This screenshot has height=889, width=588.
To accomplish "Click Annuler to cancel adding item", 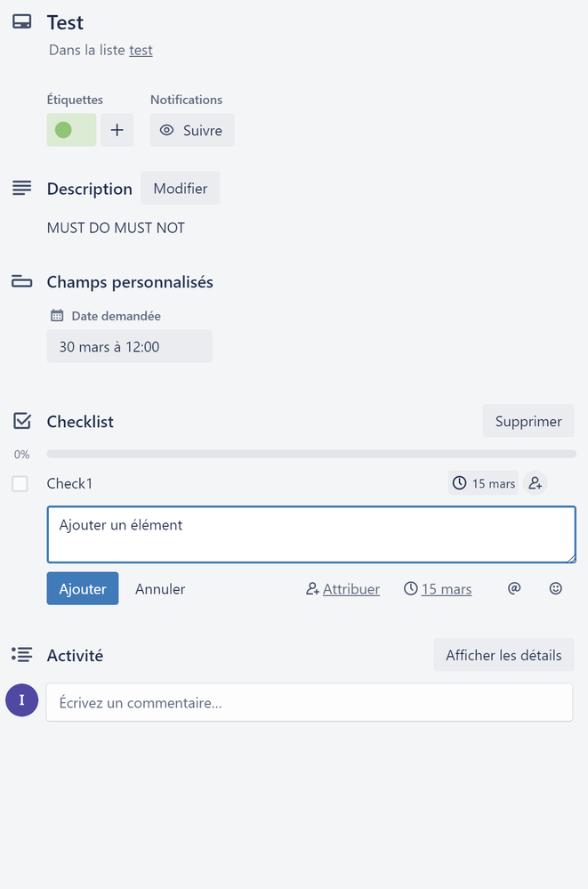I will (x=160, y=589).
